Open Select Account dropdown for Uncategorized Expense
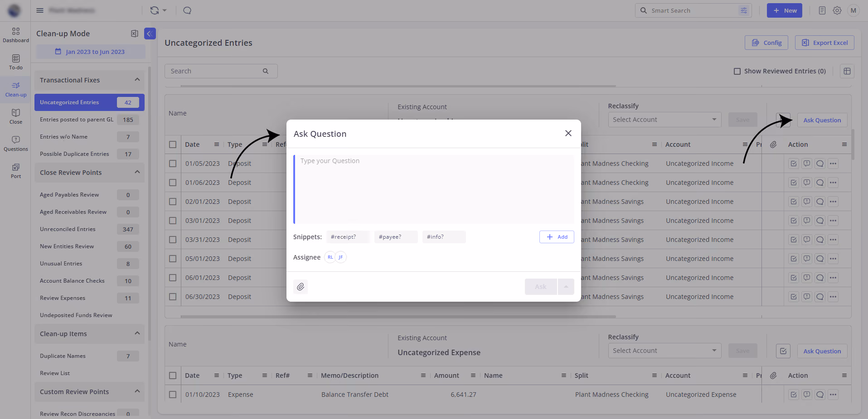868x419 pixels. [664, 351]
